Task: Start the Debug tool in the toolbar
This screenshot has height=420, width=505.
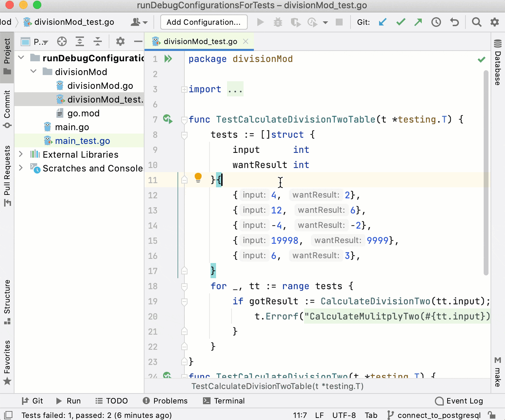Action: [278, 22]
